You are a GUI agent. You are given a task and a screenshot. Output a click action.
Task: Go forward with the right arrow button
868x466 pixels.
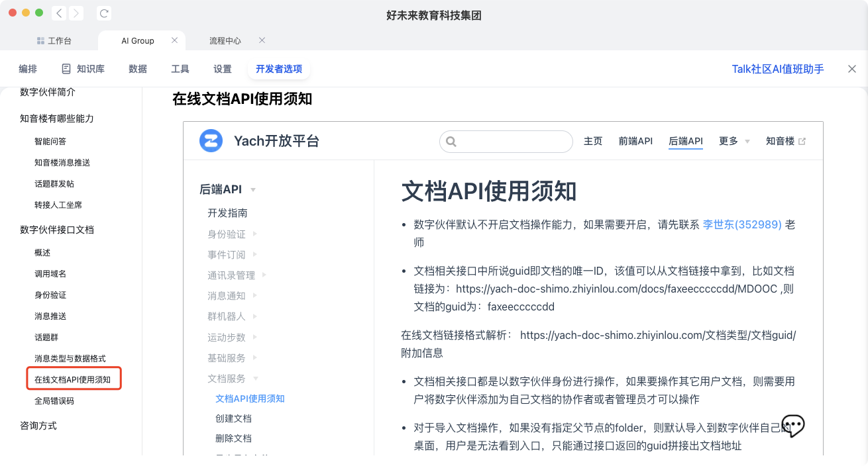pos(76,13)
